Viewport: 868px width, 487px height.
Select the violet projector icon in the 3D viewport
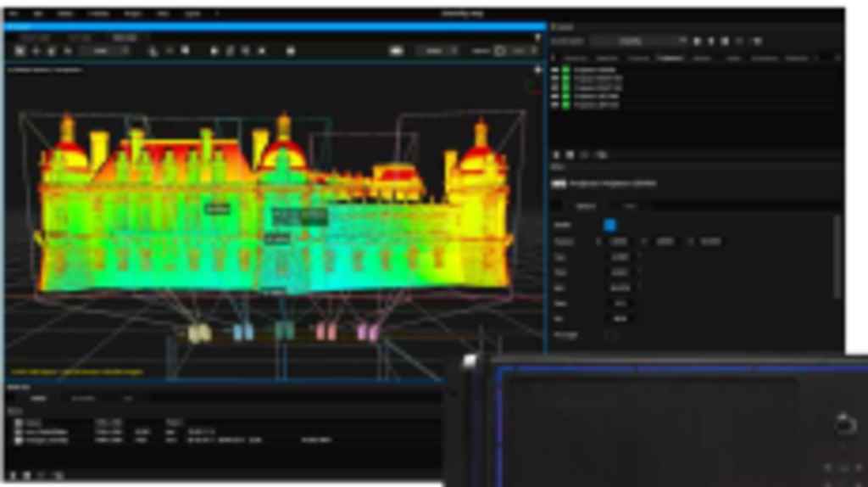coord(368,332)
